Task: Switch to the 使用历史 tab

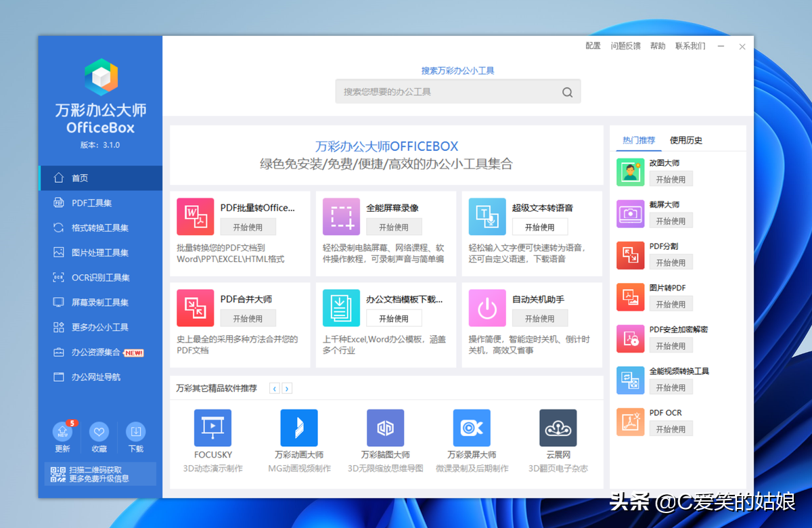Action: [x=686, y=140]
